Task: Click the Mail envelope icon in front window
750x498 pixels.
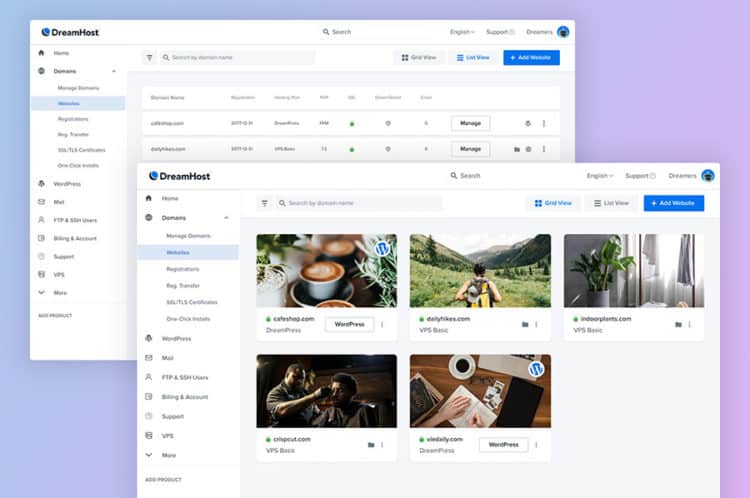Action: click(x=149, y=358)
